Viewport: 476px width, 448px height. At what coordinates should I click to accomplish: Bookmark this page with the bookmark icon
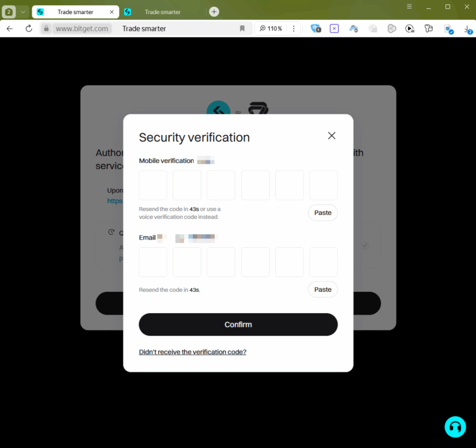pos(242,28)
